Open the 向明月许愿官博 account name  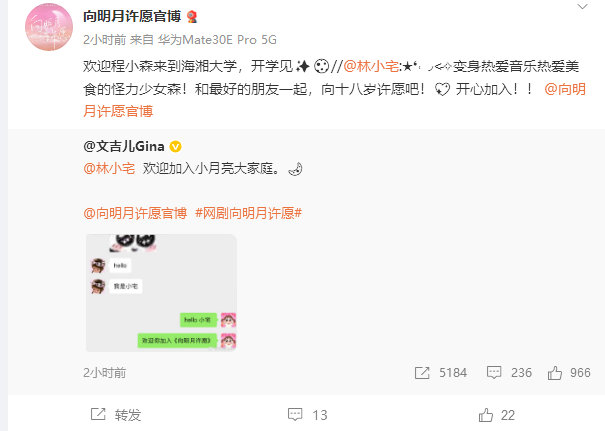(x=132, y=16)
